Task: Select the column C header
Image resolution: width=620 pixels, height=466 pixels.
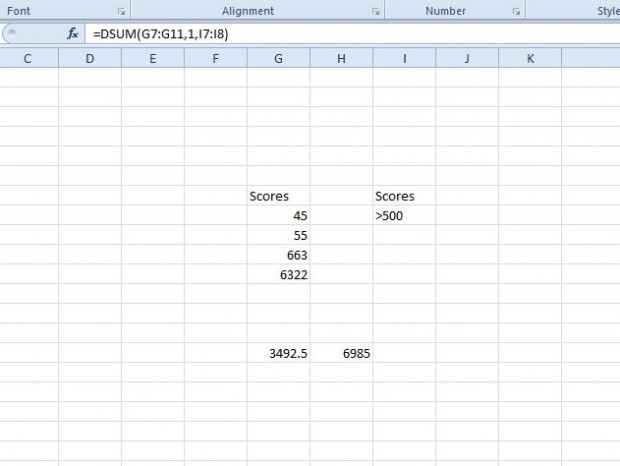Action: (x=27, y=59)
